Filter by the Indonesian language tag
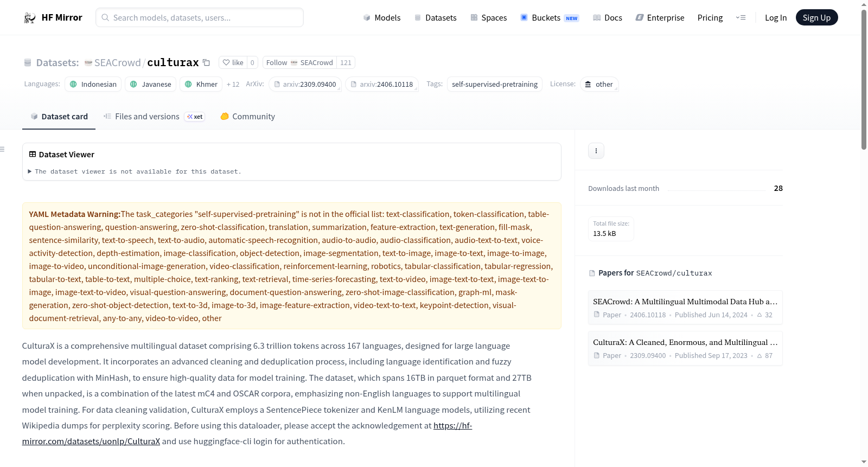Image resolution: width=868 pixels, height=467 pixels. pos(93,84)
